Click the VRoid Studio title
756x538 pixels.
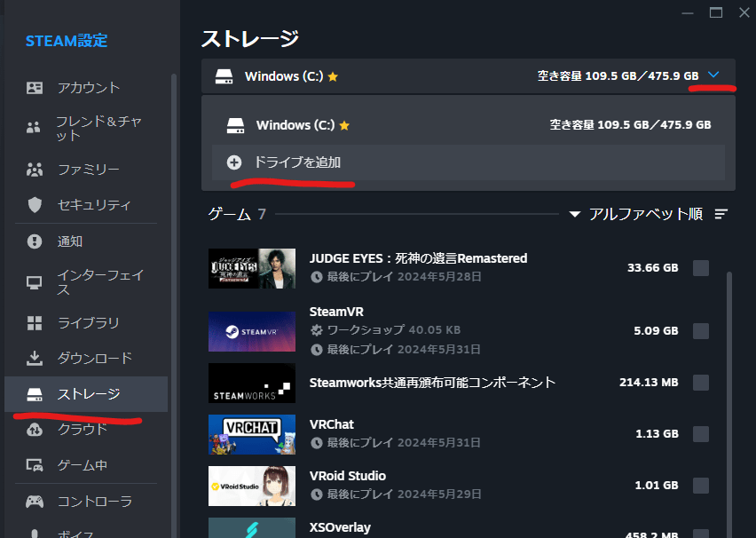tap(348, 476)
